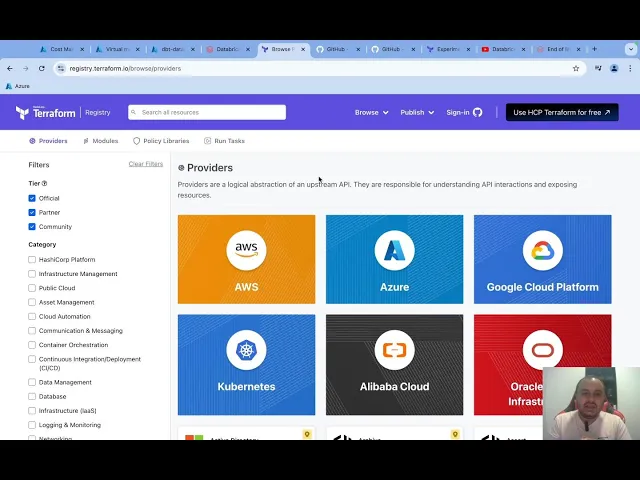Check the Communication & Messaging category
The width and height of the screenshot is (640, 480).
click(x=32, y=331)
